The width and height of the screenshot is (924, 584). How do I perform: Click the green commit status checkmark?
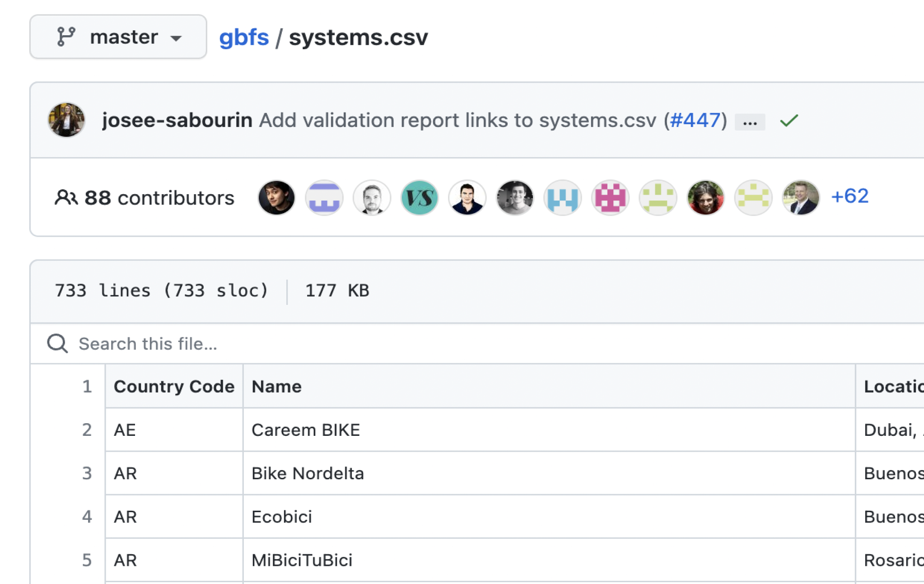789,121
